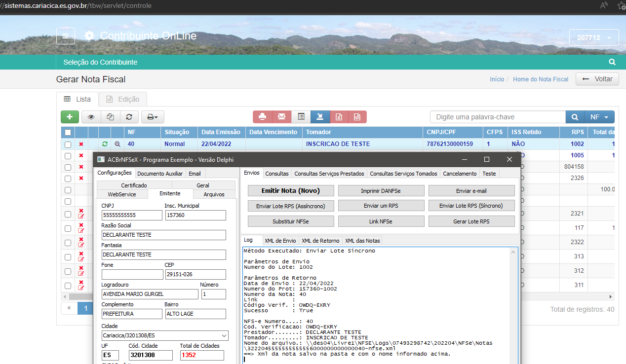The image size is (626, 364).
Task: Tick the checkbox for RPS 311 row
Action: coord(68,285)
